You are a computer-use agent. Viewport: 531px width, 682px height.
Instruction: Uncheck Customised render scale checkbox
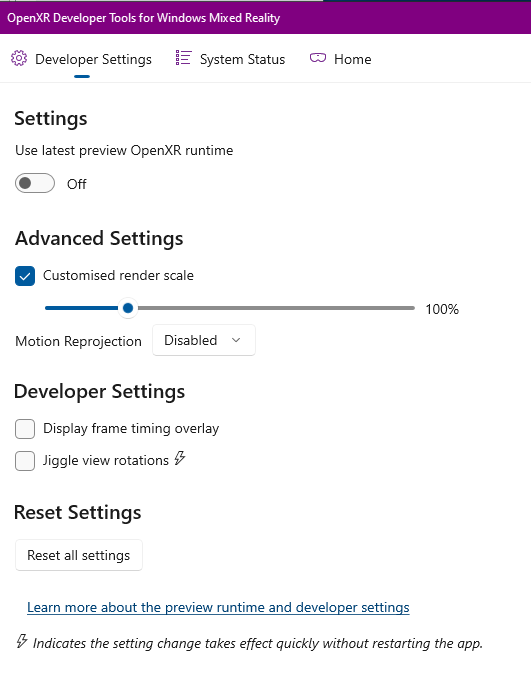click(x=25, y=276)
